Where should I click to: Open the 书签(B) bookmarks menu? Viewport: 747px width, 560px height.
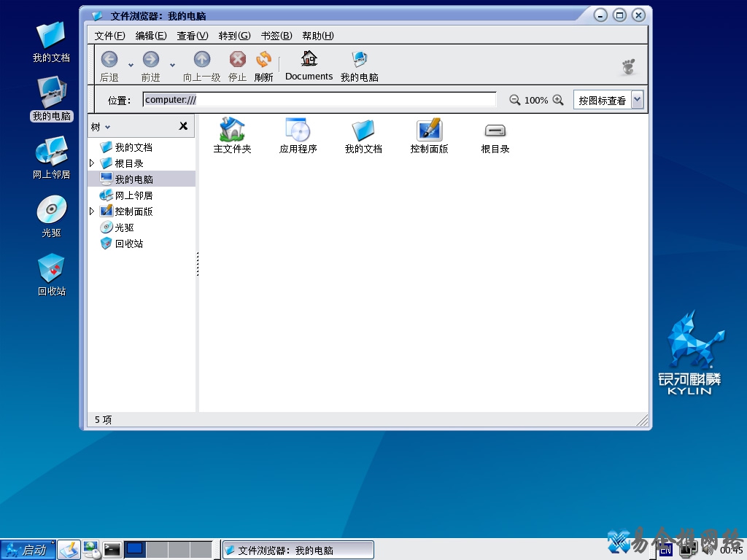coord(276,36)
